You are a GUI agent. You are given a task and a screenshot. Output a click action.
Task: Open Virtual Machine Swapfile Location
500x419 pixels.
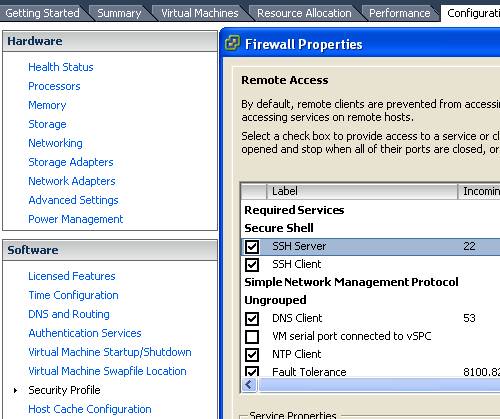(107, 371)
